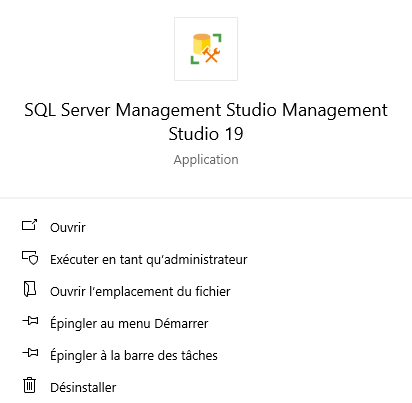Click the shield icon for running as administrator
This screenshot has width=412, height=403.
[x=30, y=258]
